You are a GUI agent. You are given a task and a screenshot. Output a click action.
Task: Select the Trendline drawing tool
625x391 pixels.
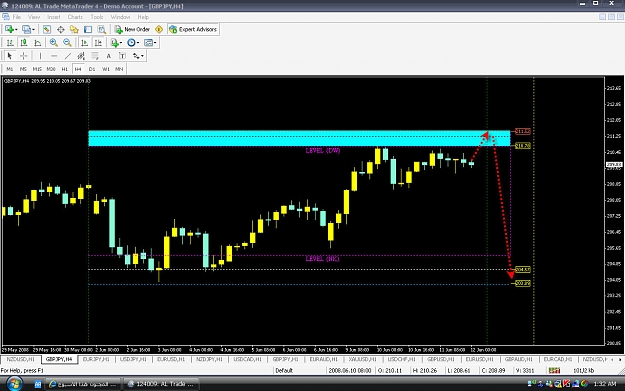coord(68,56)
